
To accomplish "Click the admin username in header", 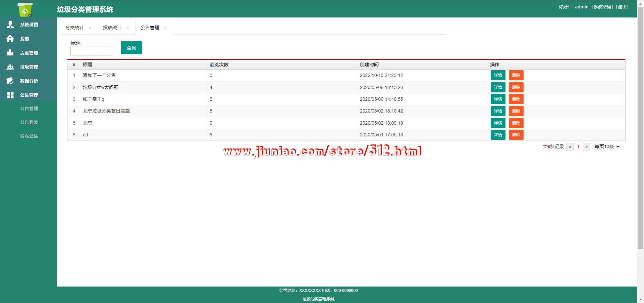I will click(582, 7).
